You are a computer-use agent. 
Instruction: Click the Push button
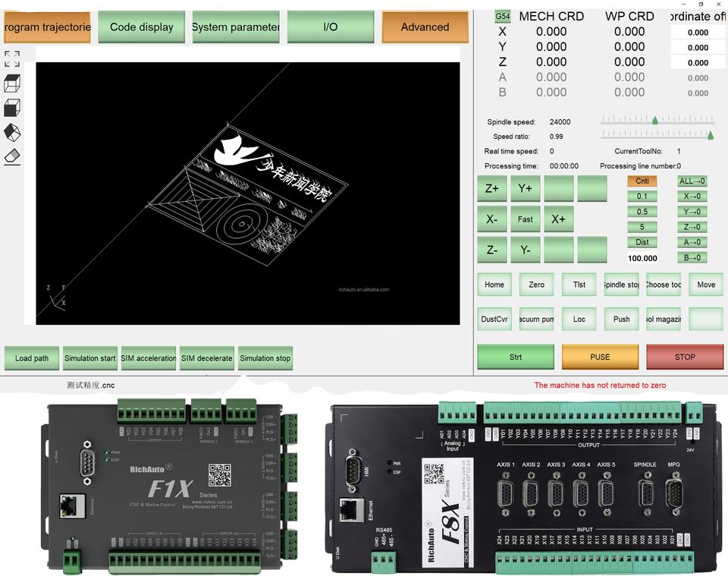(x=621, y=319)
